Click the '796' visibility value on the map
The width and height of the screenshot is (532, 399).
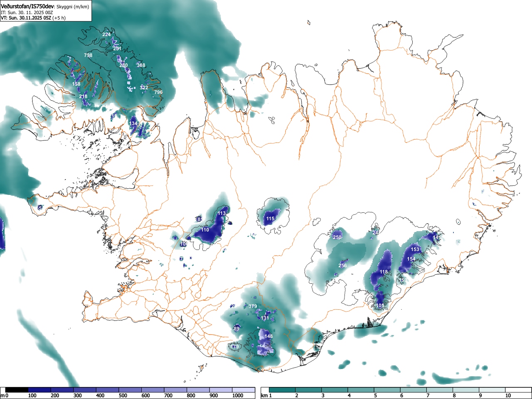[x=158, y=92]
